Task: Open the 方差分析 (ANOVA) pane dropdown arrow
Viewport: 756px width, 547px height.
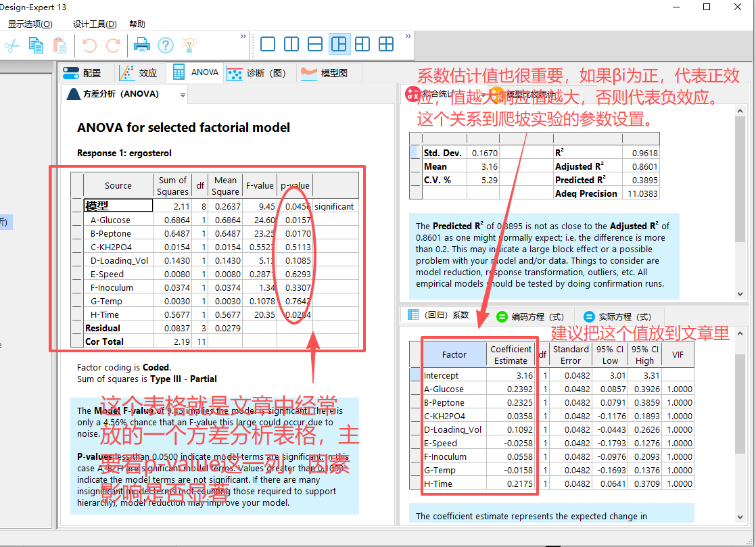Action: coord(183,95)
